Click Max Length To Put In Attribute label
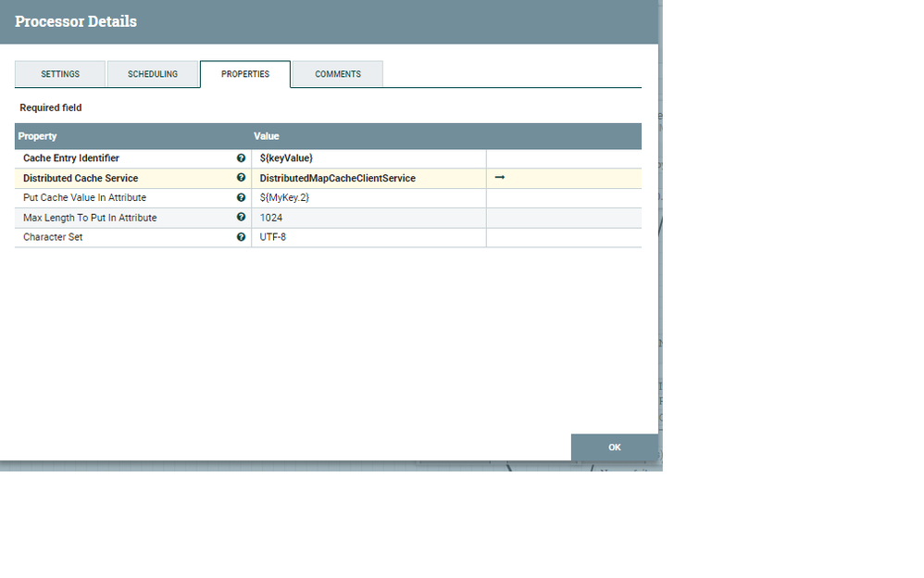The width and height of the screenshot is (924, 578). tap(90, 218)
